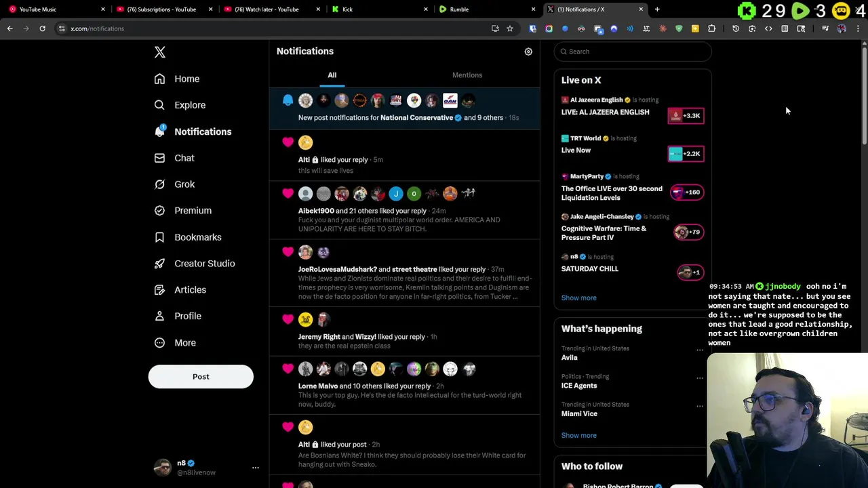Open the Avila trending topic
The height and width of the screenshot is (488, 868).
pyautogui.click(x=570, y=357)
